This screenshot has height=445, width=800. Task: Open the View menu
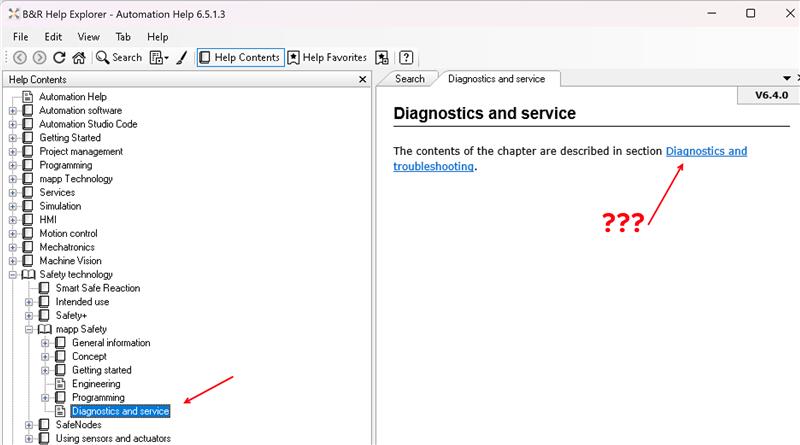click(x=89, y=37)
